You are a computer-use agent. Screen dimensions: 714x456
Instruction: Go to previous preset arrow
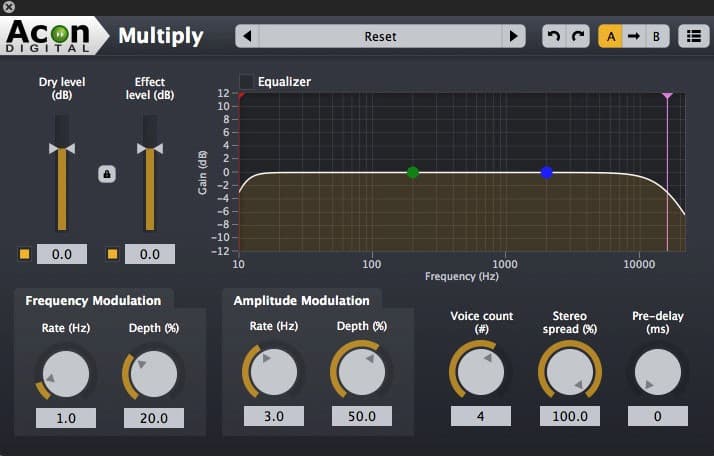[x=248, y=36]
